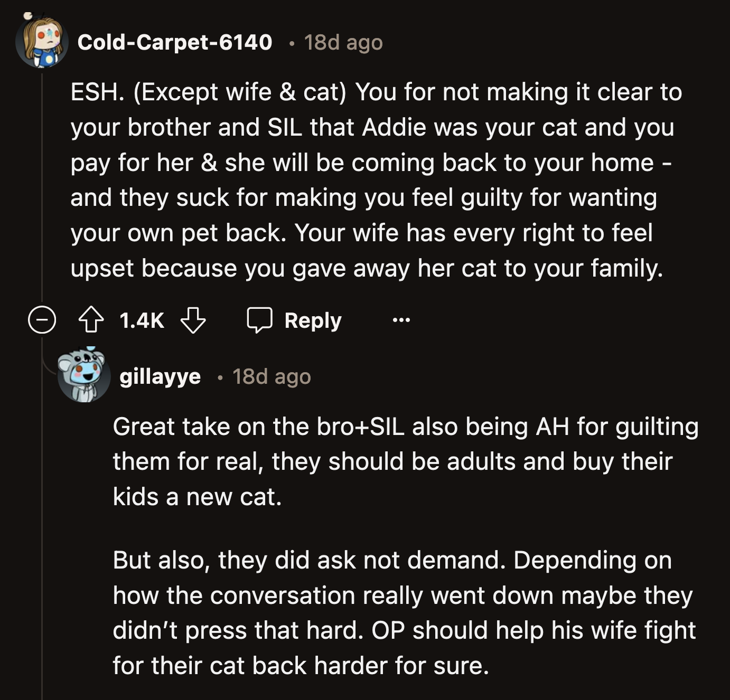Toggle collapse on the top-level comment
This screenshot has width=730, height=700.
[x=41, y=320]
